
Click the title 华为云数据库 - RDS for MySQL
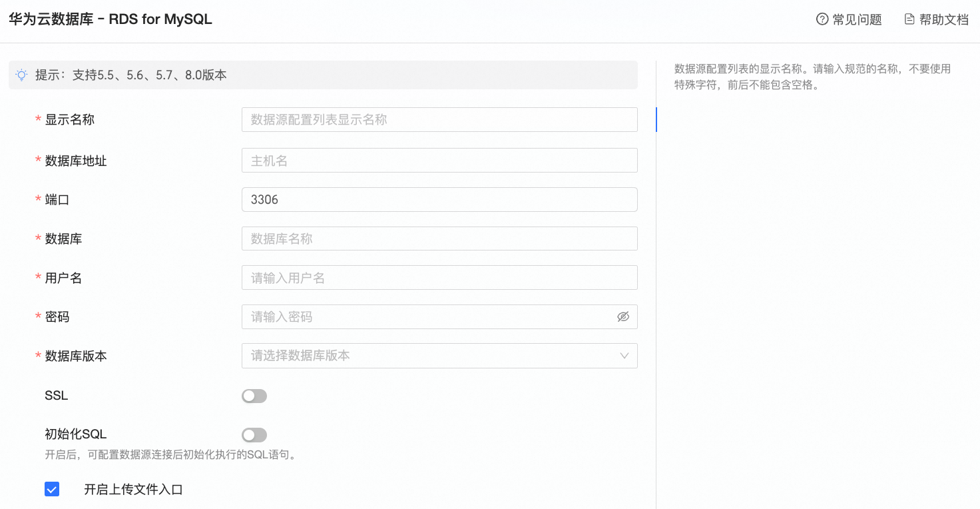[x=111, y=19]
